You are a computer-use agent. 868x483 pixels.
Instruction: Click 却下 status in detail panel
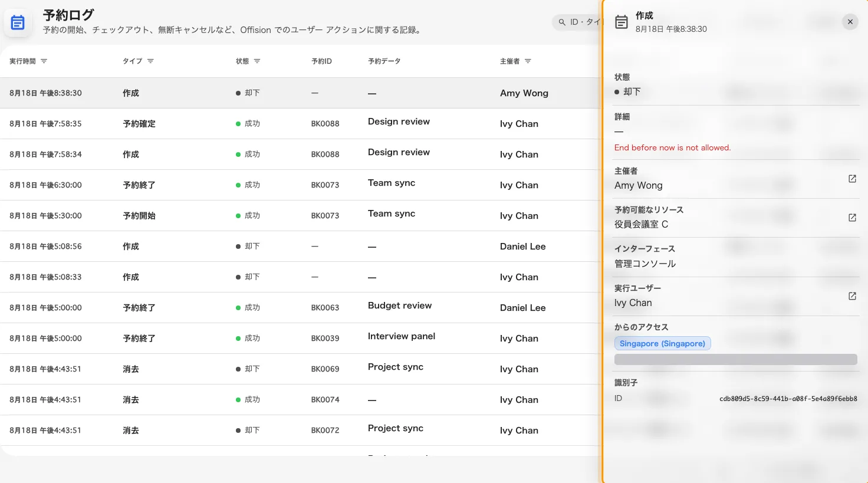(627, 92)
